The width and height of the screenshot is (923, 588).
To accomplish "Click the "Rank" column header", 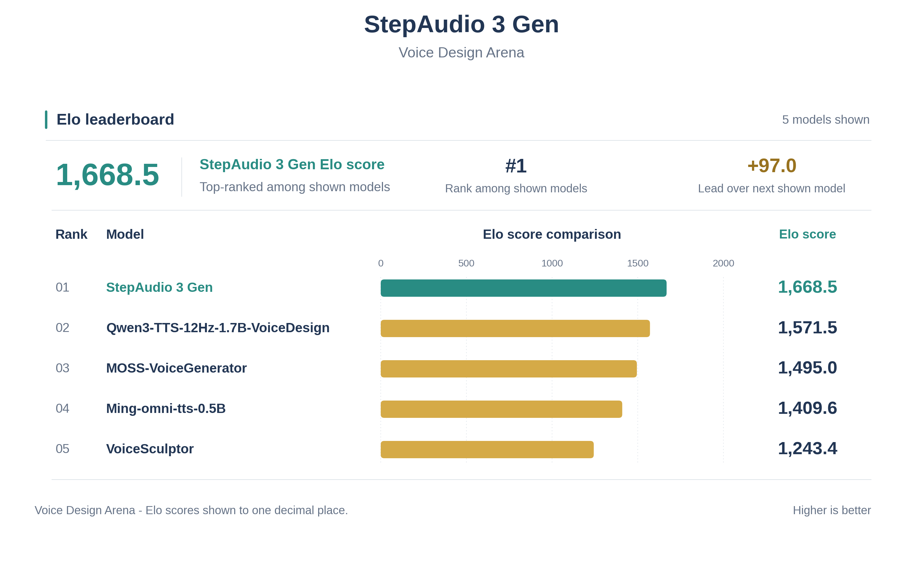I will click(71, 234).
